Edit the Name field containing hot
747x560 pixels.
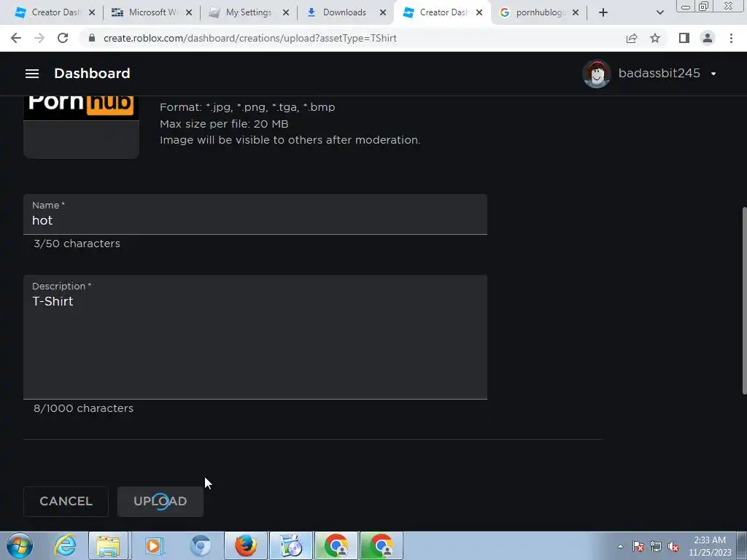[x=255, y=214]
